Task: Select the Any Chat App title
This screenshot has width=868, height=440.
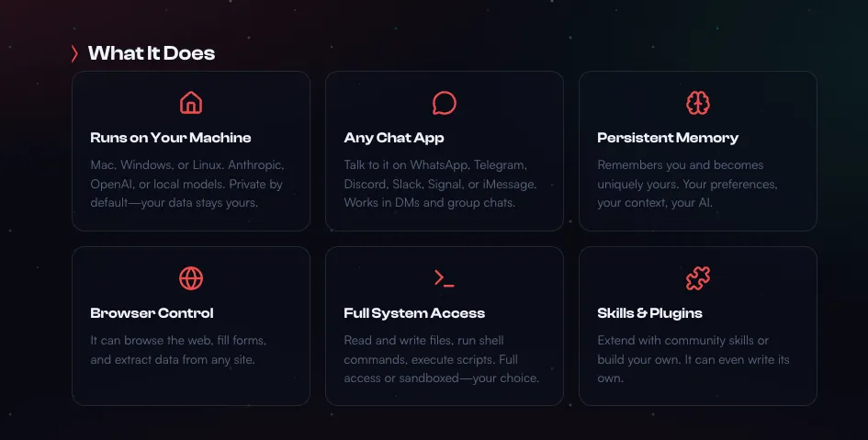Action: pos(394,138)
